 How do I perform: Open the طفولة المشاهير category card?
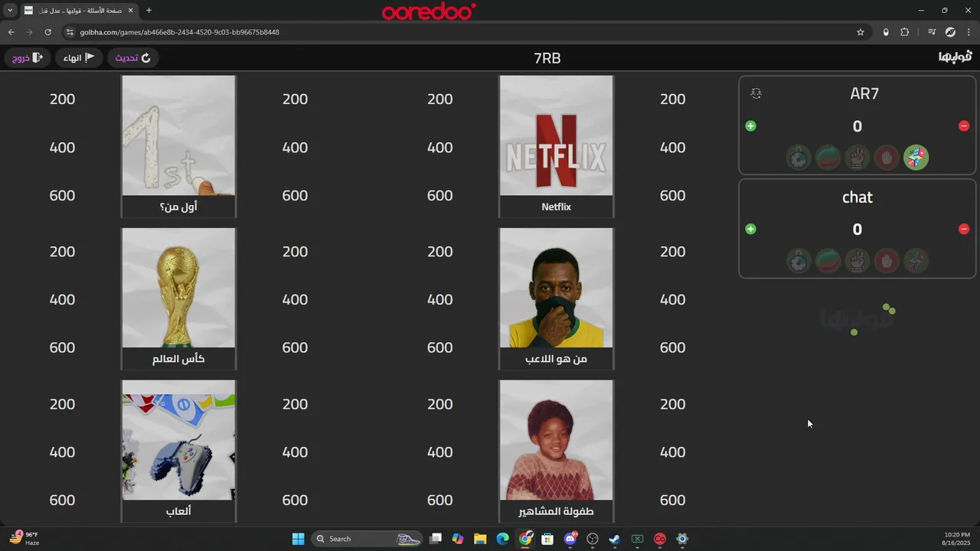tap(557, 451)
